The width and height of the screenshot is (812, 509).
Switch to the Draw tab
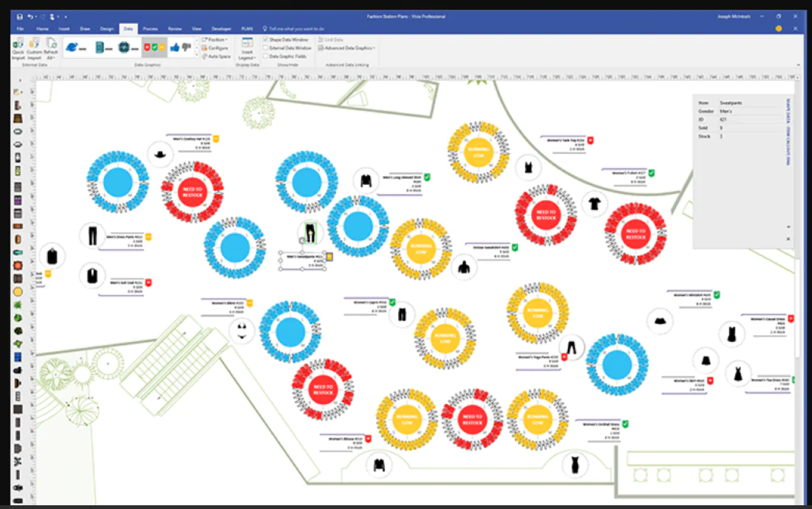click(x=84, y=29)
